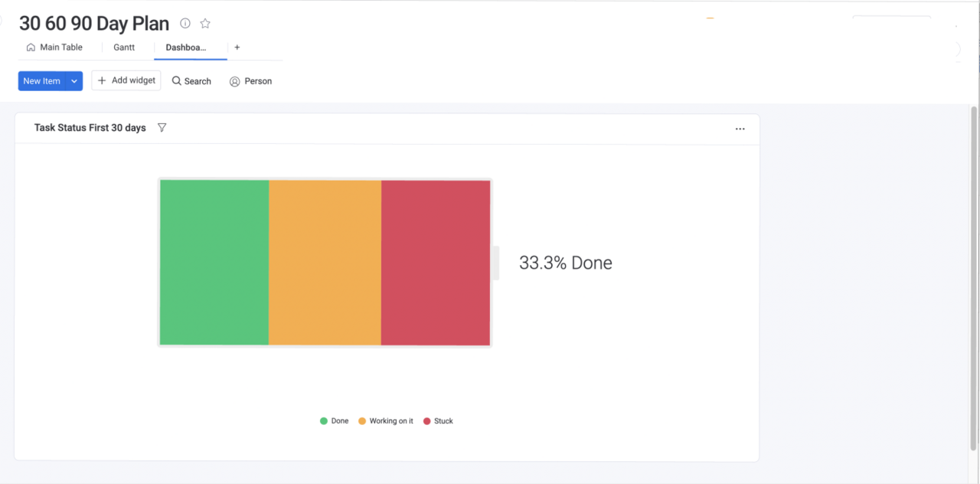Toggle the Working on it legend item
This screenshot has height=484, width=980.
386,421
